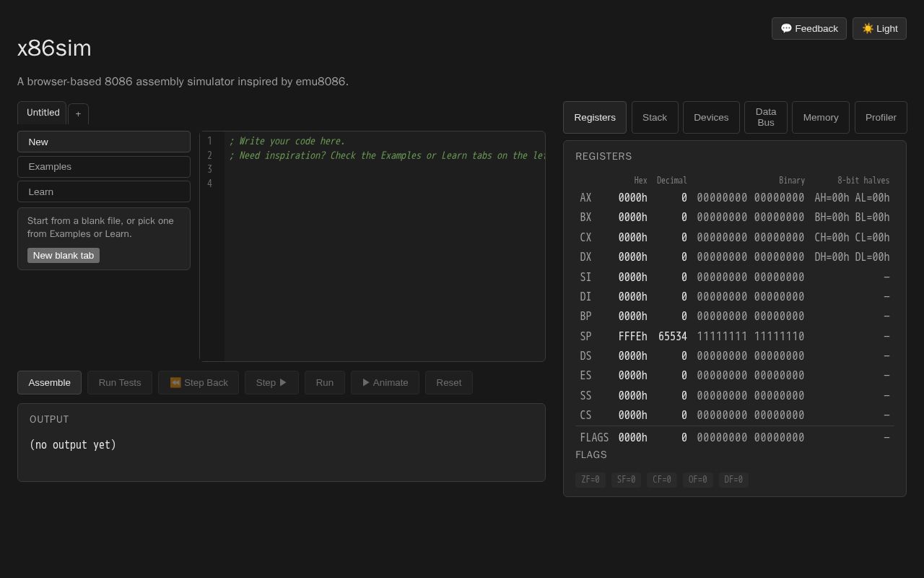Click the OF=0 flag chip
924x578 pixels.
[698, 480]
